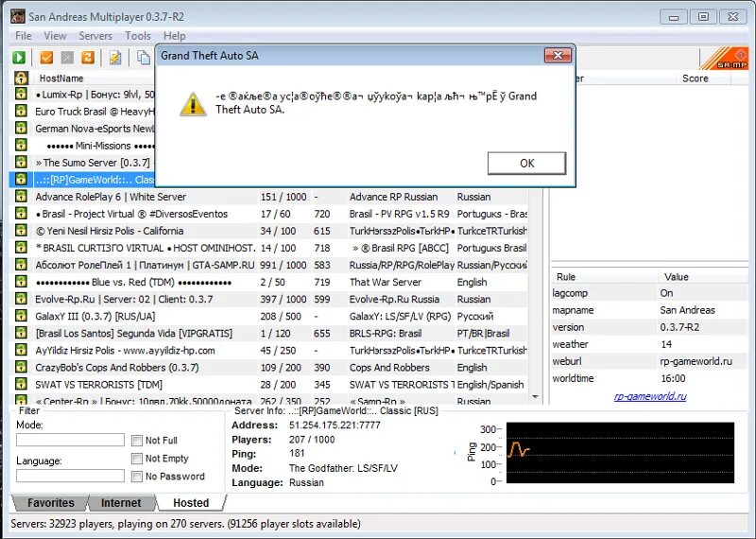Open the Tools menu
The width and height of the screenshot is (756, 539).
pyautogui.click(x=138, y=36)
